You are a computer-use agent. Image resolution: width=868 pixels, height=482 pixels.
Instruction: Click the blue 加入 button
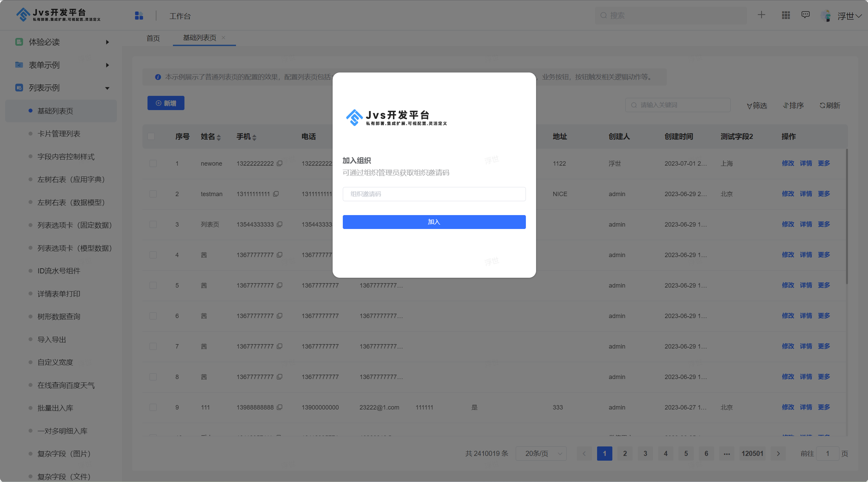click(434, 222)
